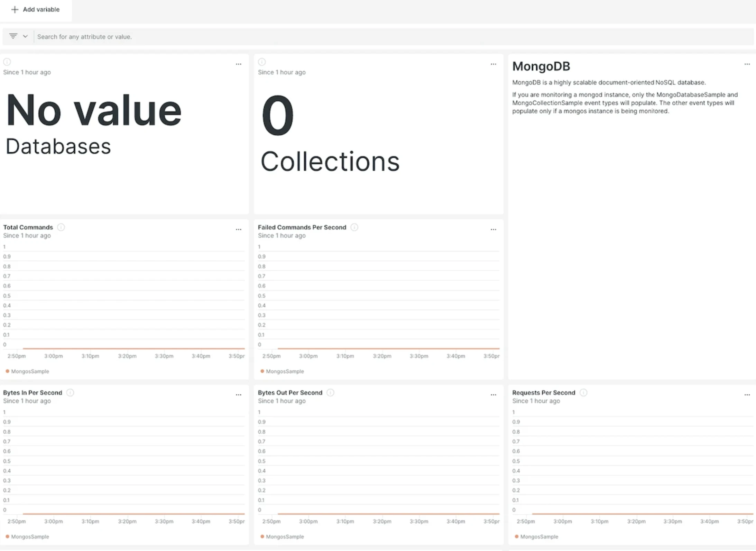Open Requests Per Second ellipsis menu
This screenshot has width=756, height=551.
pos(747,395)
